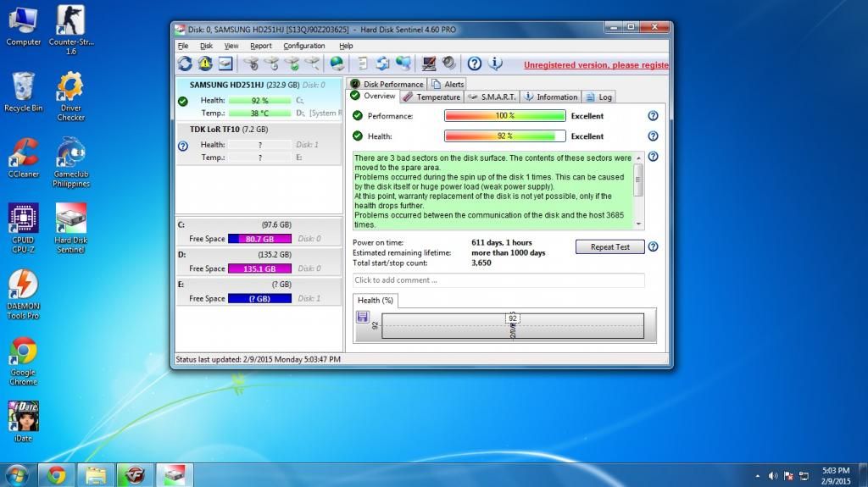Open the Configuration menu
This screenshot has width=868, height=487.
303,46
